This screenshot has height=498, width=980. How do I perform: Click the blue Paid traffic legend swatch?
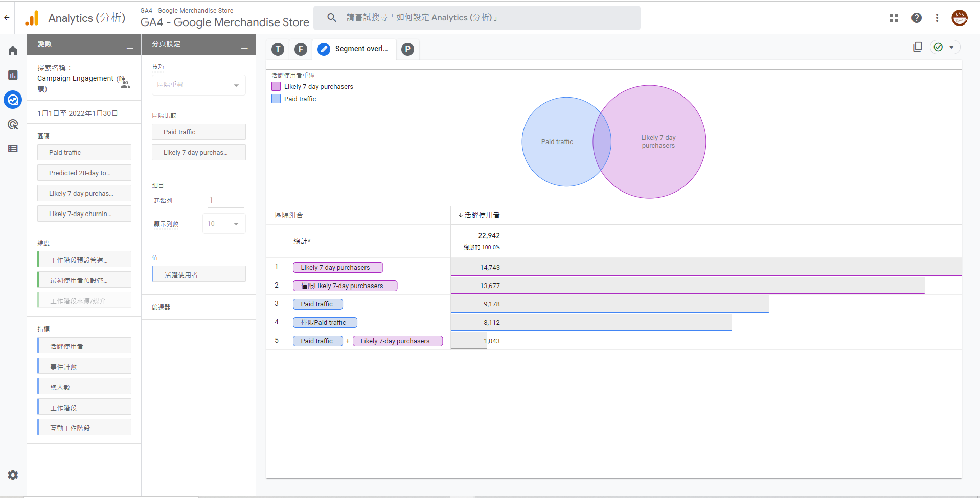(276, 99)
